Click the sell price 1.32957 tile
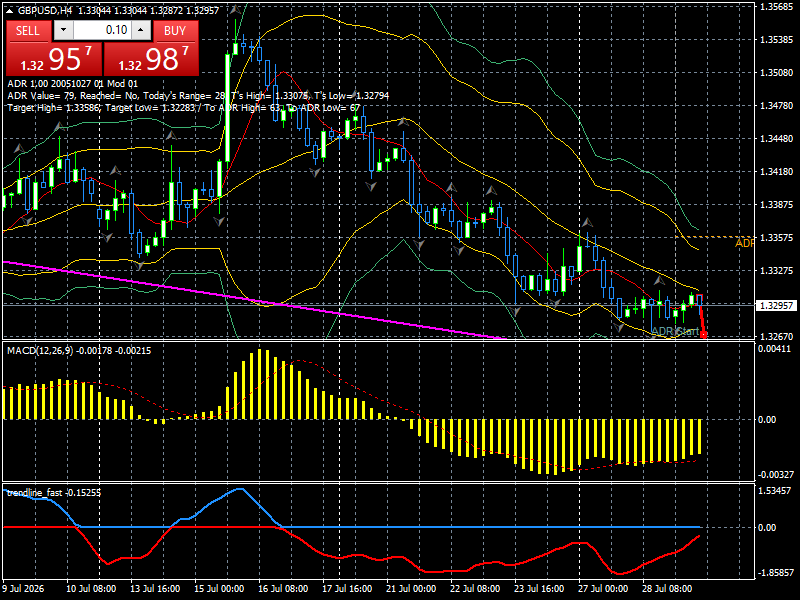The height and width of the screenshot is (600, 800). coord(54,59)
